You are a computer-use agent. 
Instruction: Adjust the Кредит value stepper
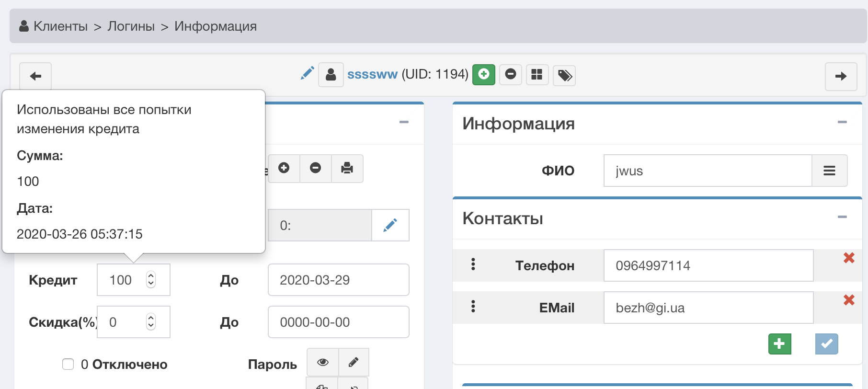click(x=151, y=280)
